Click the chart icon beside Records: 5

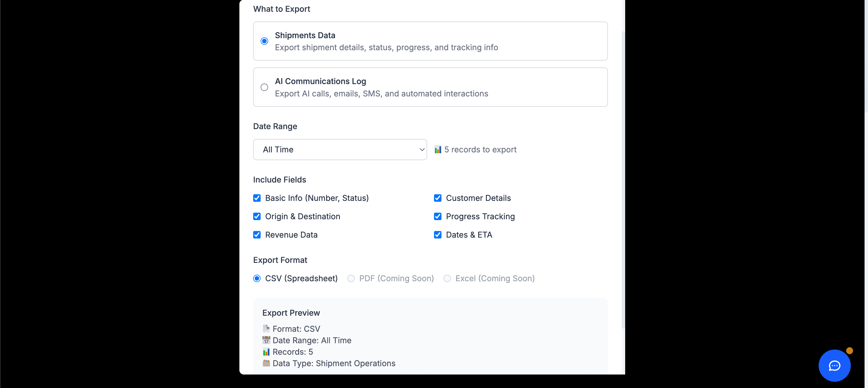click(x=266, y=352)
